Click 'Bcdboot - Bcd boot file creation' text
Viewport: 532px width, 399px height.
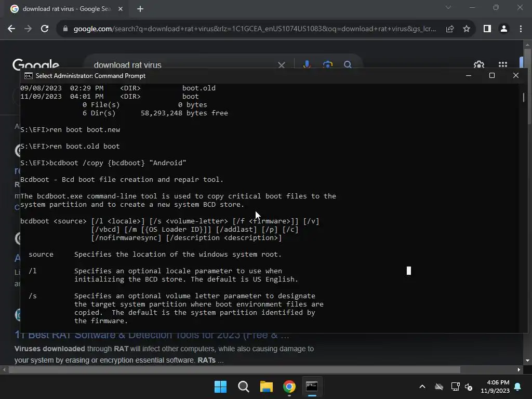point(122,179)
